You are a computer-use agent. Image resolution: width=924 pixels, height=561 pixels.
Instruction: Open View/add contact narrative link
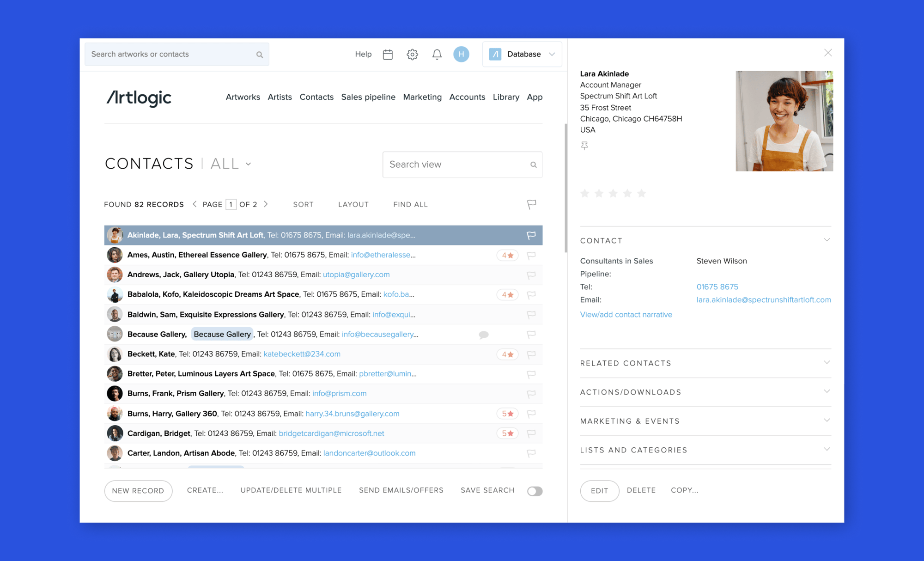(626, 315)
